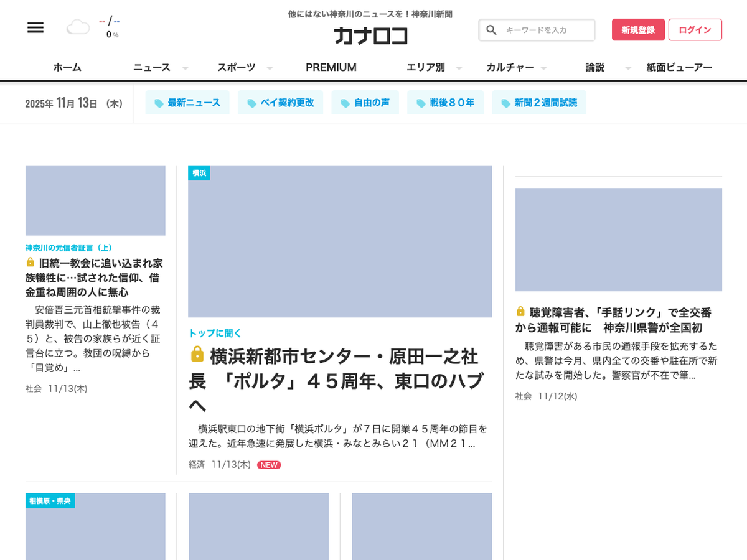Image resolution: width=747 pixels, height=560 pixels.
Task: Click the cloud weather icon
Action: 78,27
